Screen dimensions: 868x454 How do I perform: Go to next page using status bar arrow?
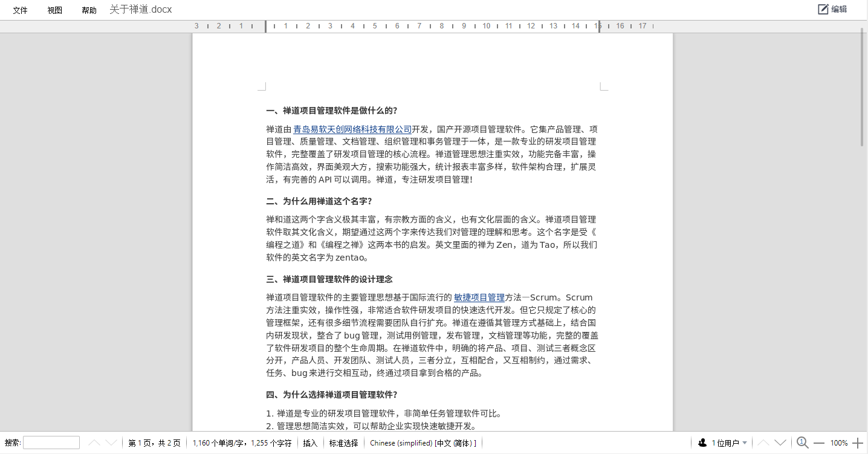[780, 443]
